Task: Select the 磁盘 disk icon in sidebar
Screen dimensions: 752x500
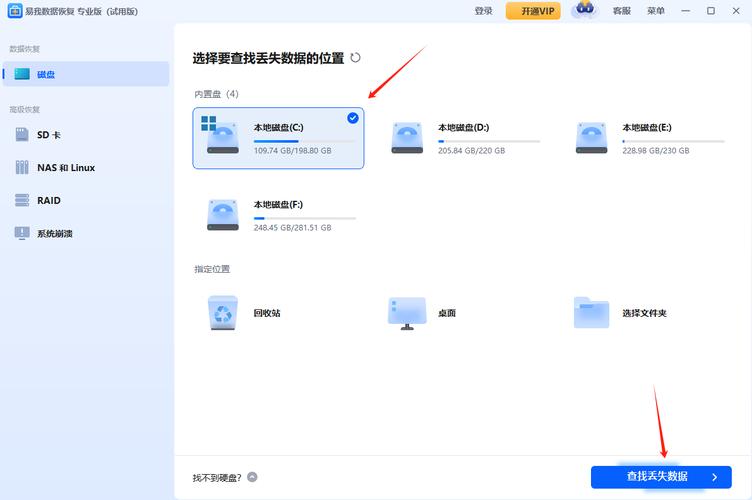Action: (x=22, y=74)
